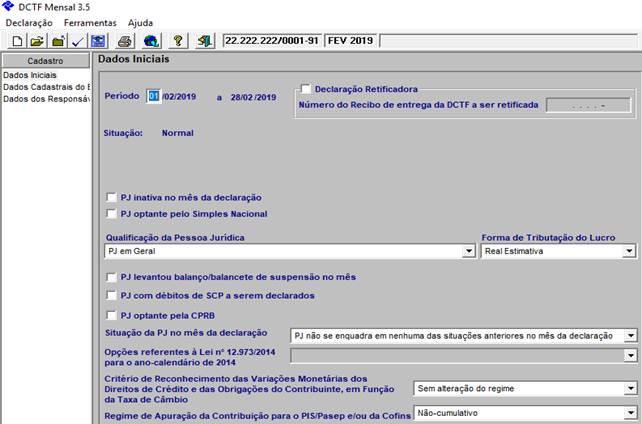This screenshot has width=642, height=424.
Task: Click the Cadastro panel header button
Action: (x=45, y=61)
